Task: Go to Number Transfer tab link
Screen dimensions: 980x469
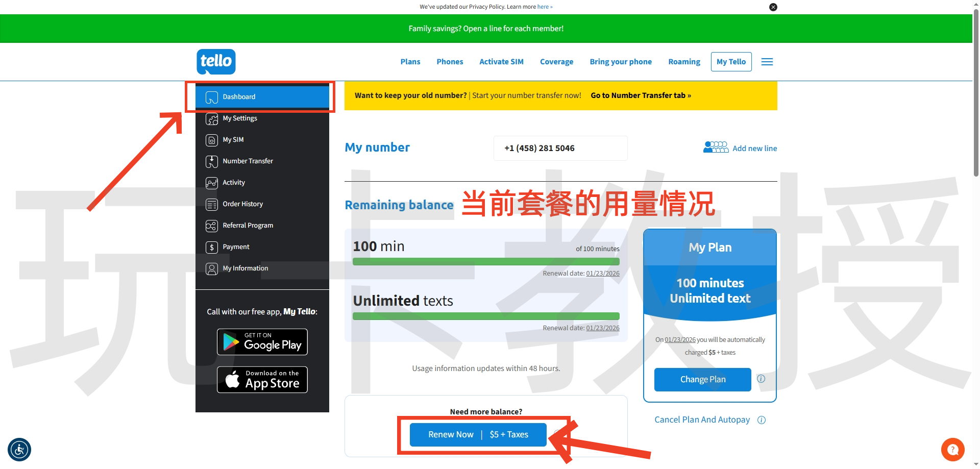Action: 641,95
